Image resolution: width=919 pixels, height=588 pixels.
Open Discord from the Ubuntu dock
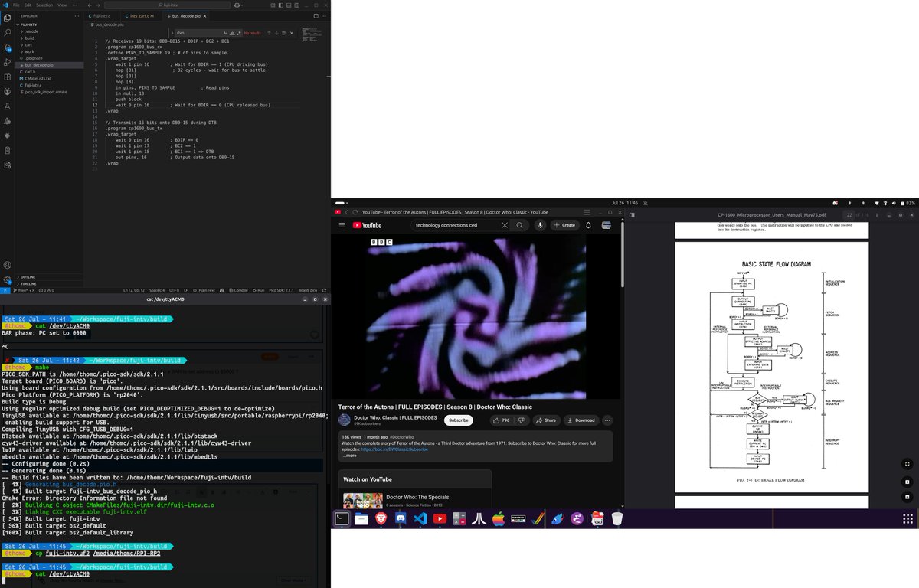point(400,519)
